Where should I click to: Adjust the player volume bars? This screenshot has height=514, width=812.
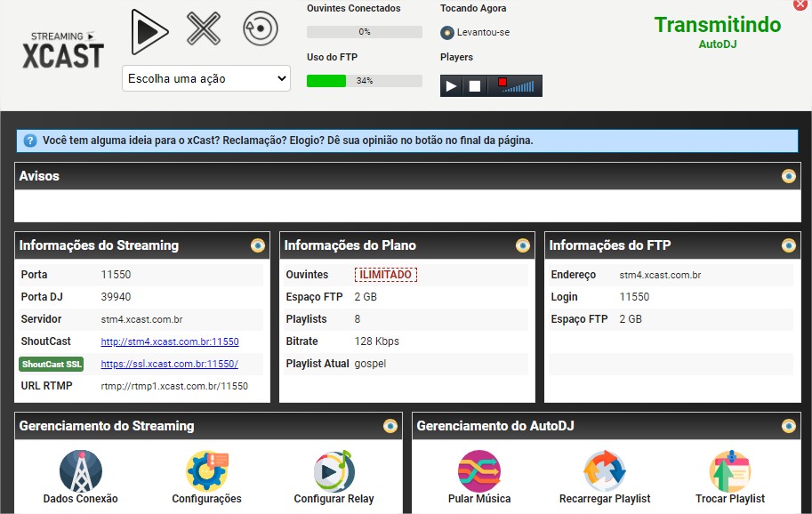(x=519, y=86)
